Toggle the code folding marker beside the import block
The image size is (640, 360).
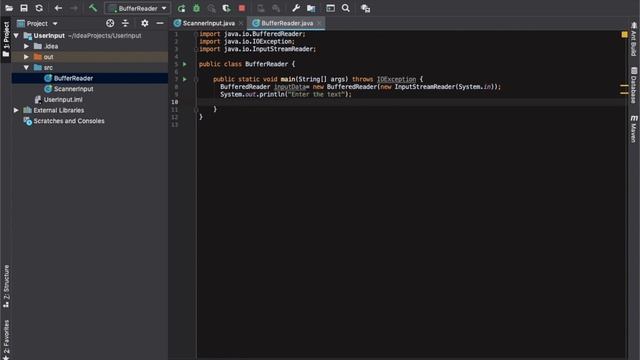(196, 34)
